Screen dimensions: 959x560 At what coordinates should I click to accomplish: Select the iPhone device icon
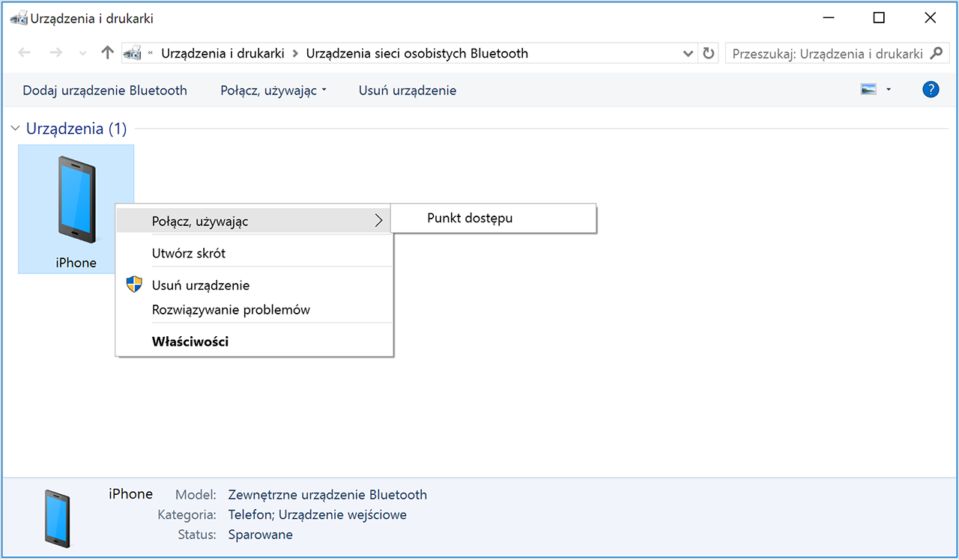tap(76, 209)
